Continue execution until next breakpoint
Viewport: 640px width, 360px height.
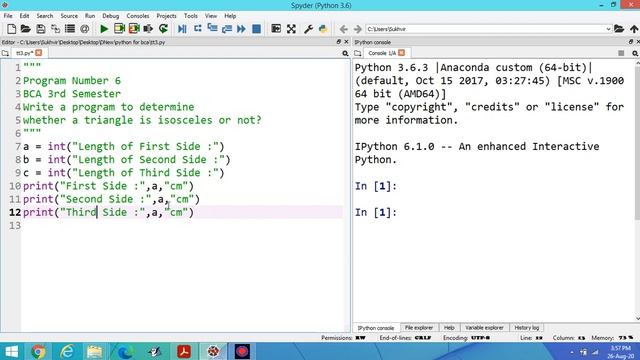(241, 29)
